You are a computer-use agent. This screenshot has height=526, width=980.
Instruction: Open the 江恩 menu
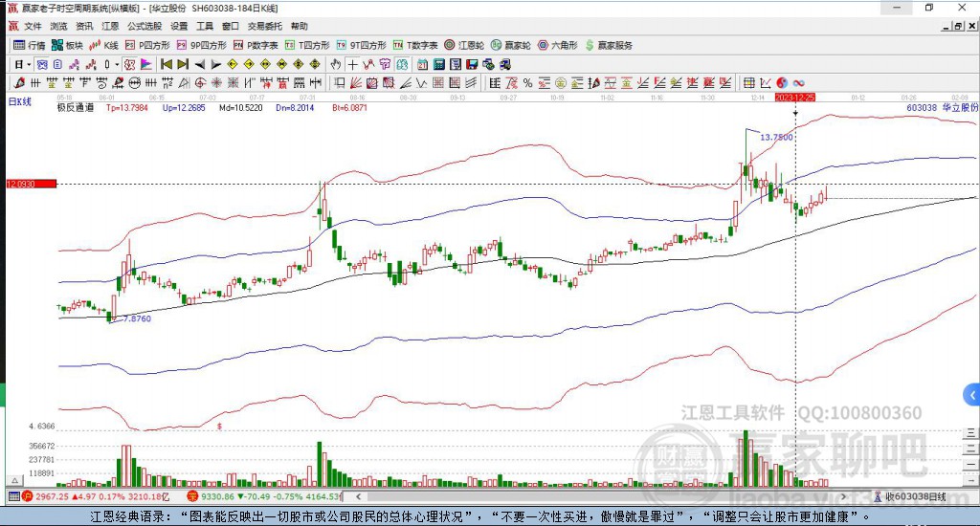(110, 26)
